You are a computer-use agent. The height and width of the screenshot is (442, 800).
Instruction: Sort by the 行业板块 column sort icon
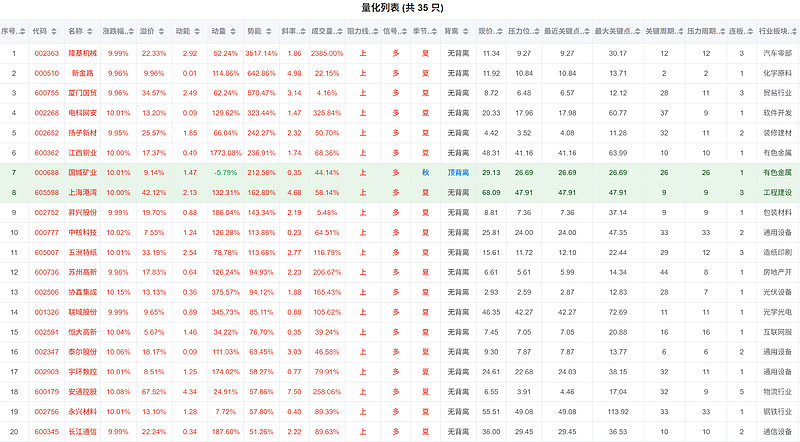point(792,32)
